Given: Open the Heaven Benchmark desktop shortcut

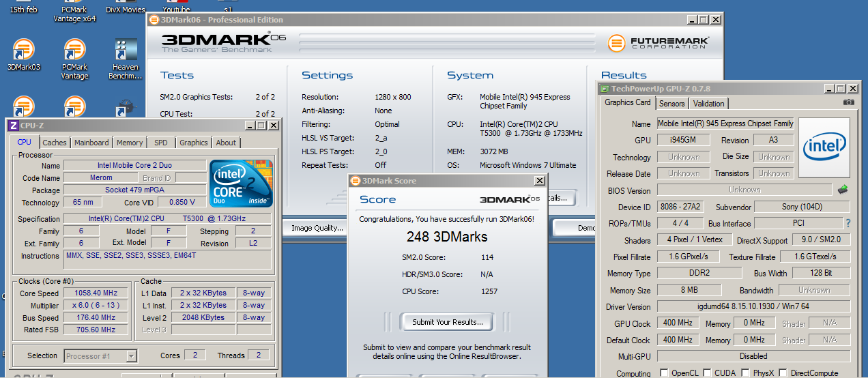Looking at the screenshot, I should click(x=126, y=59).
